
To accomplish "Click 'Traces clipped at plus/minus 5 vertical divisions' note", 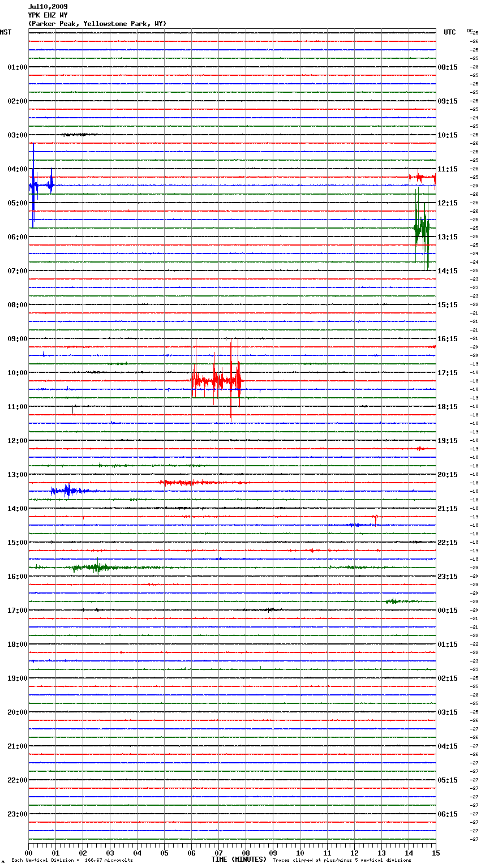I will click(x=342, y=861).
